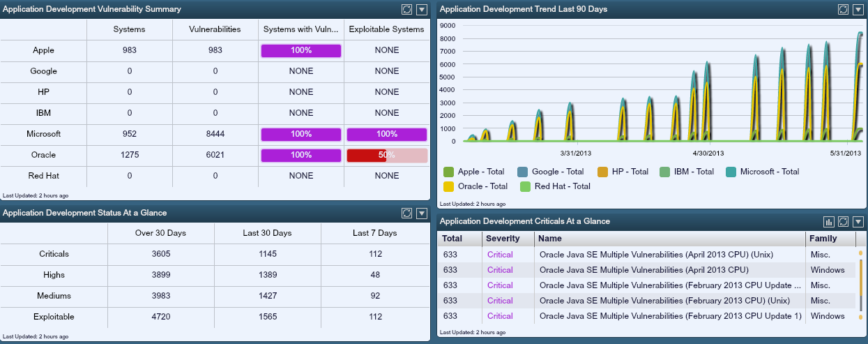Refresh the Criticals At a Glance panel
Screen dimensions: 868x344
(842, 221)
